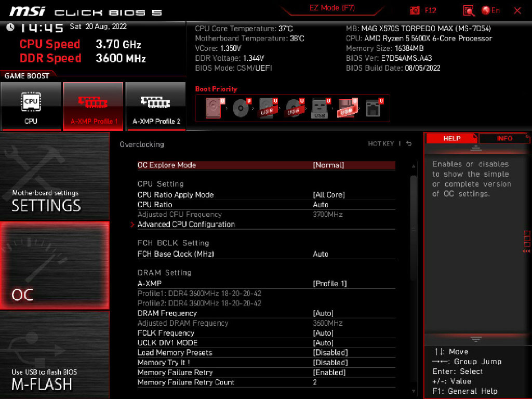Select the CPU Game Boost icon

coord(31,104)
